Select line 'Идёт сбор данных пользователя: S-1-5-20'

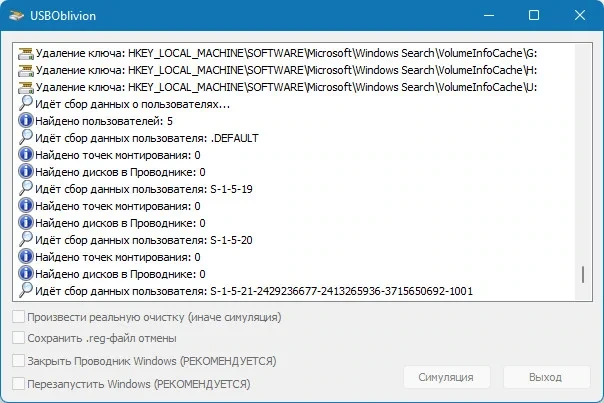(x=144, y=240)
